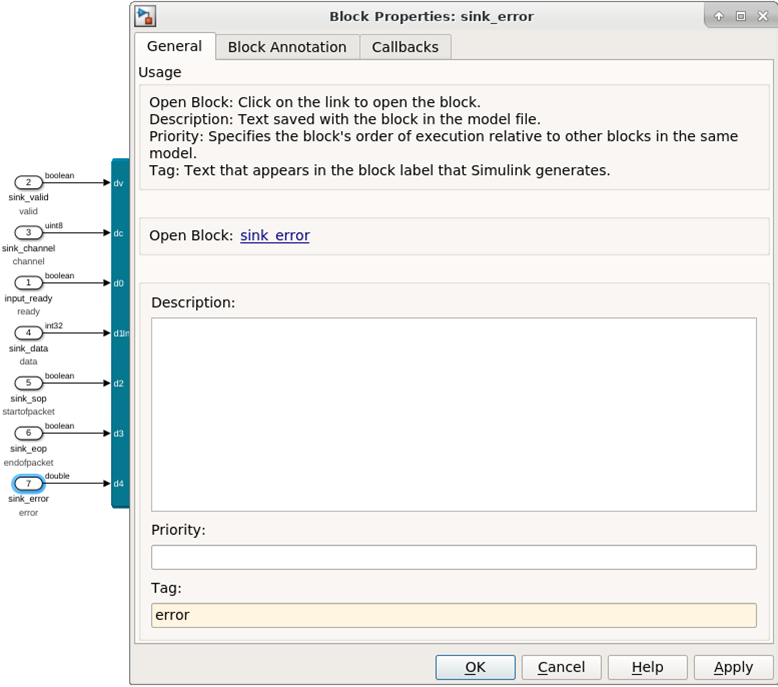Image resolution: width=778 pixels, height=687 pixels.
Task: Click the startofpacket tag label
Action: click(x=28, y=412)
